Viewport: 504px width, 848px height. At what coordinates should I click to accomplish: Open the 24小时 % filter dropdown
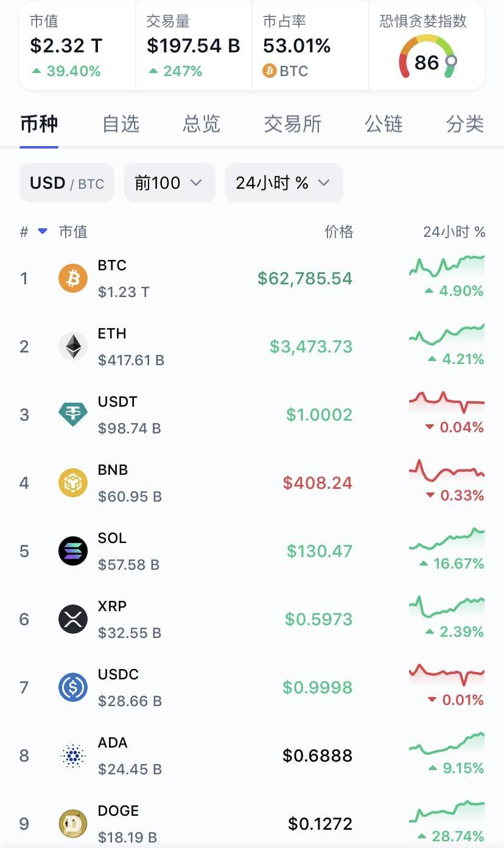(284, 183)
